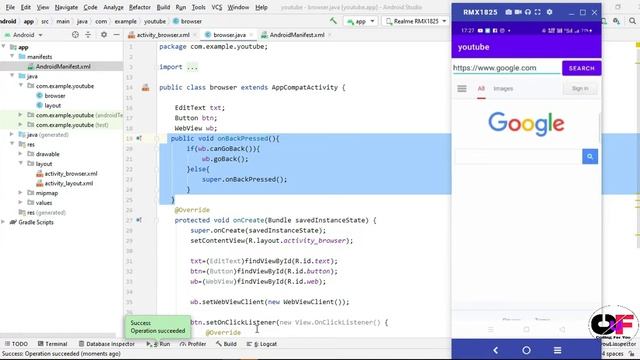
Task: Collapse the app module tree node
Action: pyautogui.click(x=4, y=47)
